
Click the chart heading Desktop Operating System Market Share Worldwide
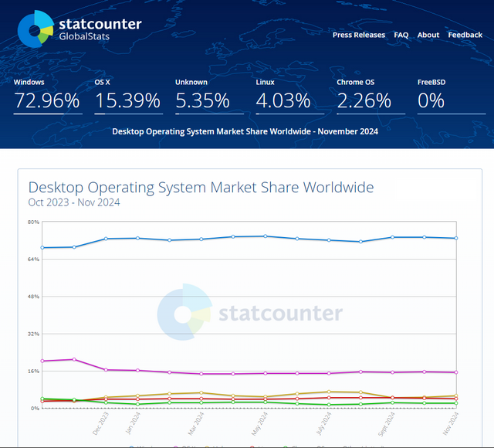[x=201, y=187]
